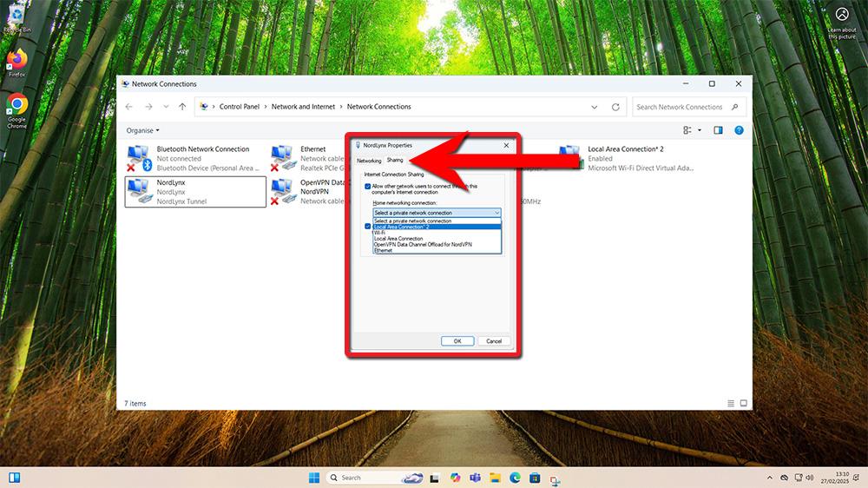The image size is (868, 488).
Task: Choose 'Select a private network connection' list entry
Action: point(437,221)
